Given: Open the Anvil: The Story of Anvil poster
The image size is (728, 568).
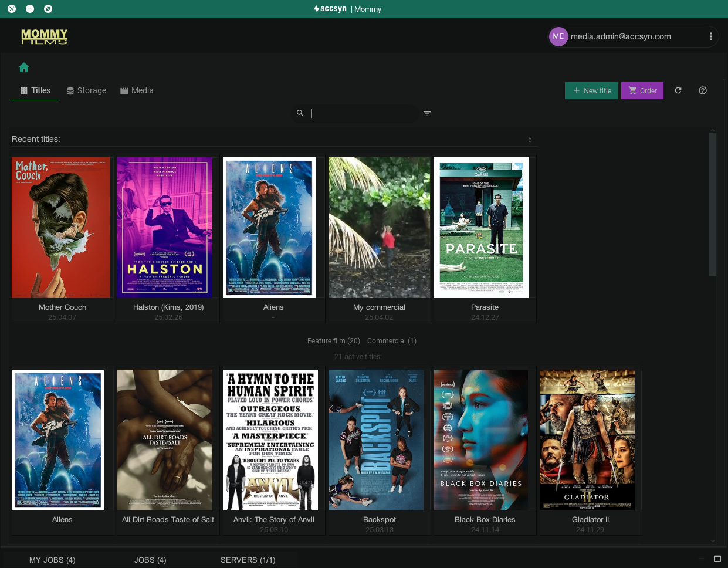Looking at the screenshot, I should (270, 440).
